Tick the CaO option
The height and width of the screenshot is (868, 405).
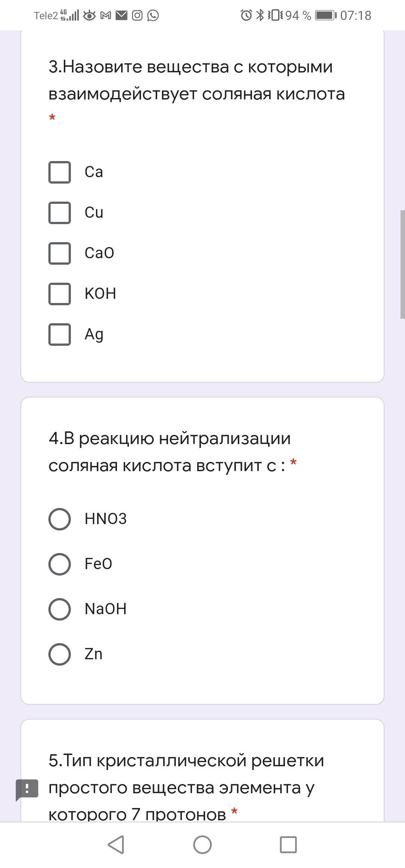pyautogui.click(x=60, y=253)
